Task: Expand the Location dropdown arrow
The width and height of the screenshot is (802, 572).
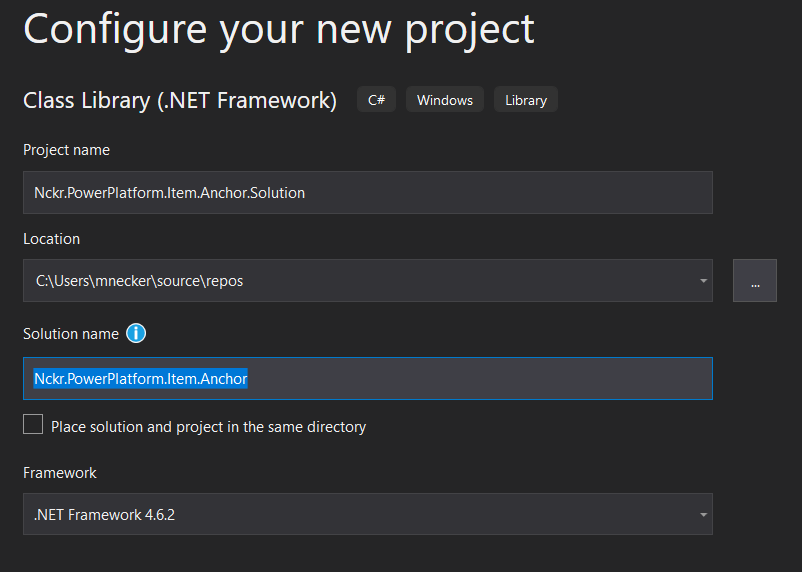Action: pos(703,280)
